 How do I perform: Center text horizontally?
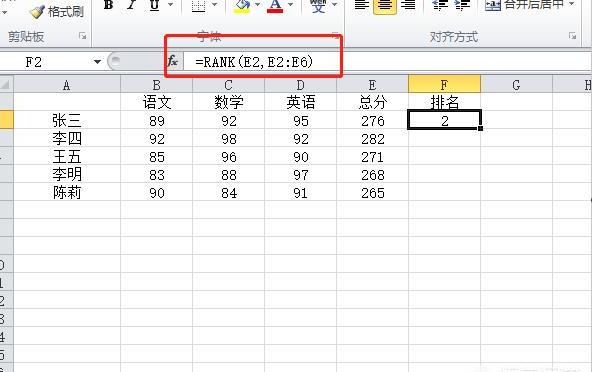[385, 6]
